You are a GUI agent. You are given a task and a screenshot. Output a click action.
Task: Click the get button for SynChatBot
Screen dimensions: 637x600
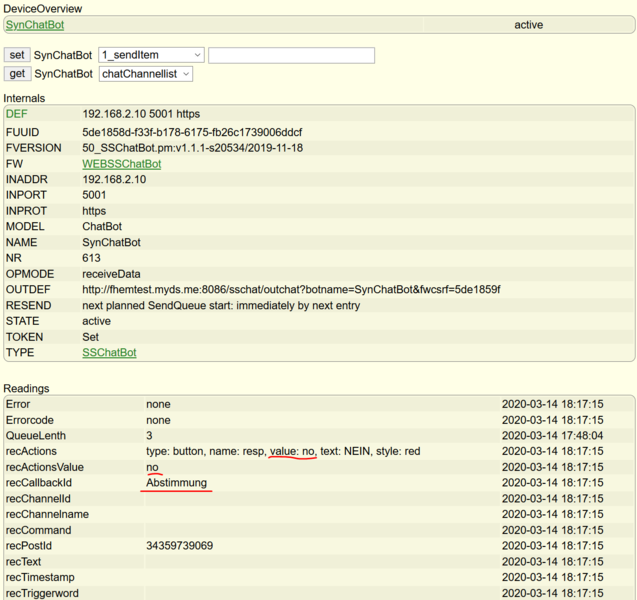pyautogui.click(x=17, y=74)
